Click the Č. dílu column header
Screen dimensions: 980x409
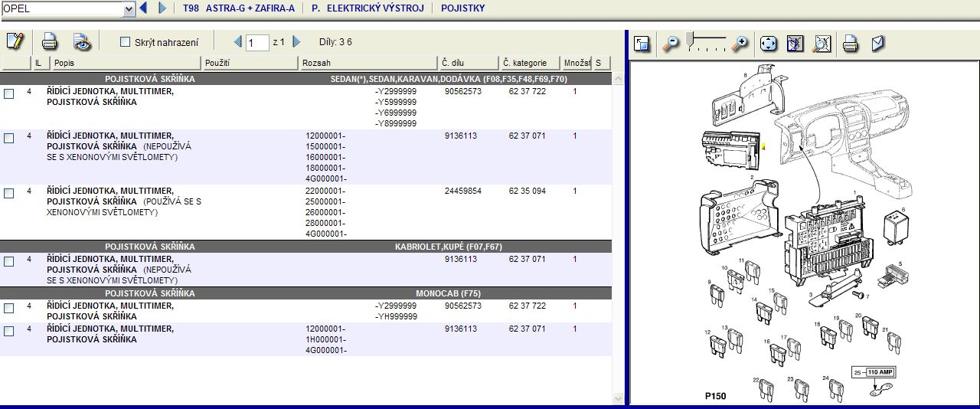click(467, 63)
